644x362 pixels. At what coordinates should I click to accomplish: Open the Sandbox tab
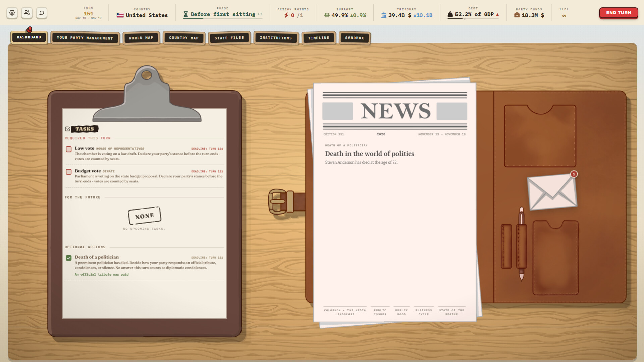(355, 38)
